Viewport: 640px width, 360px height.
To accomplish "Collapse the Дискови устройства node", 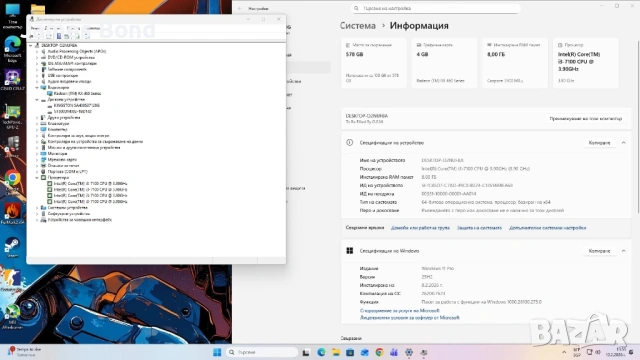I will (x=37, y=100).
